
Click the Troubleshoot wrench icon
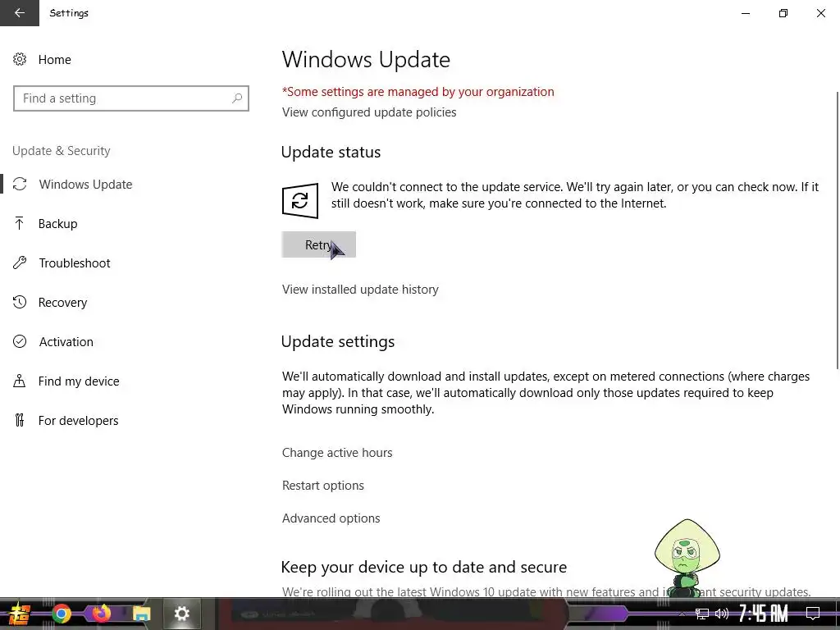click(20, 263)
